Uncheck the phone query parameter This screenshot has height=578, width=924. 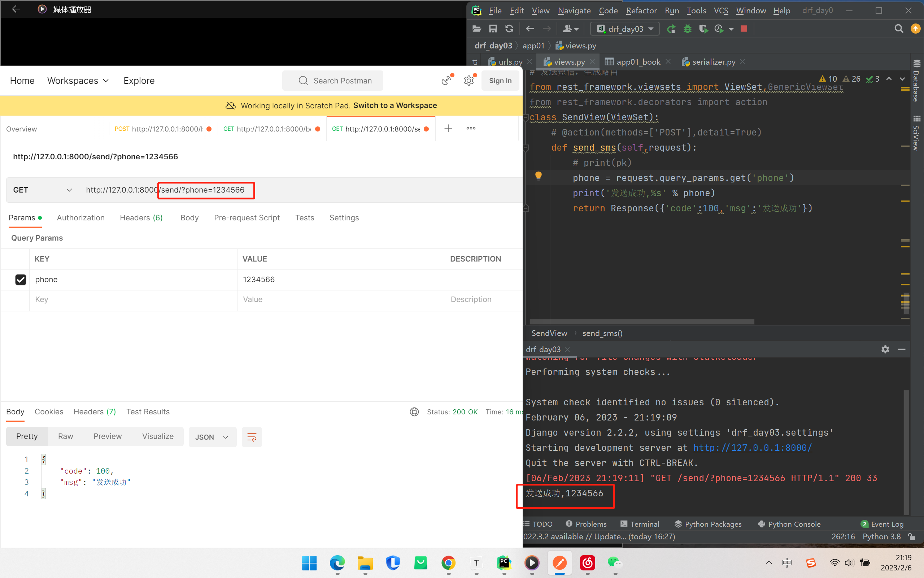click(21, 280)
